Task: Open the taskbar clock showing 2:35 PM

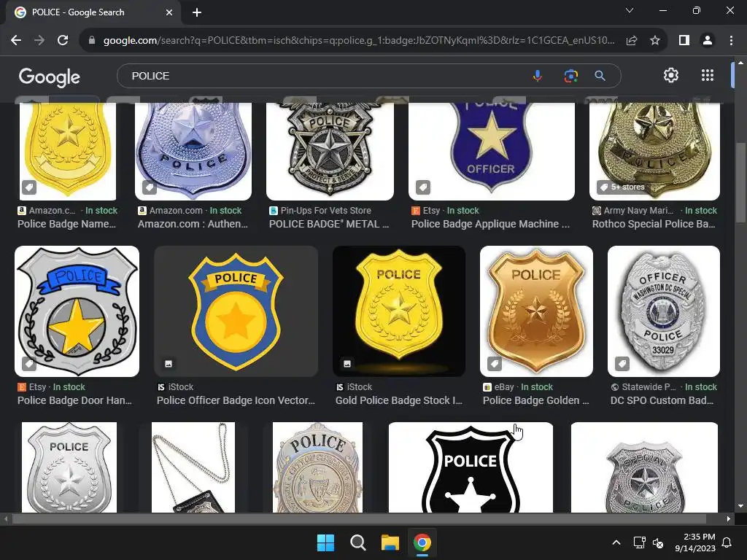Action: pos(695,542)
